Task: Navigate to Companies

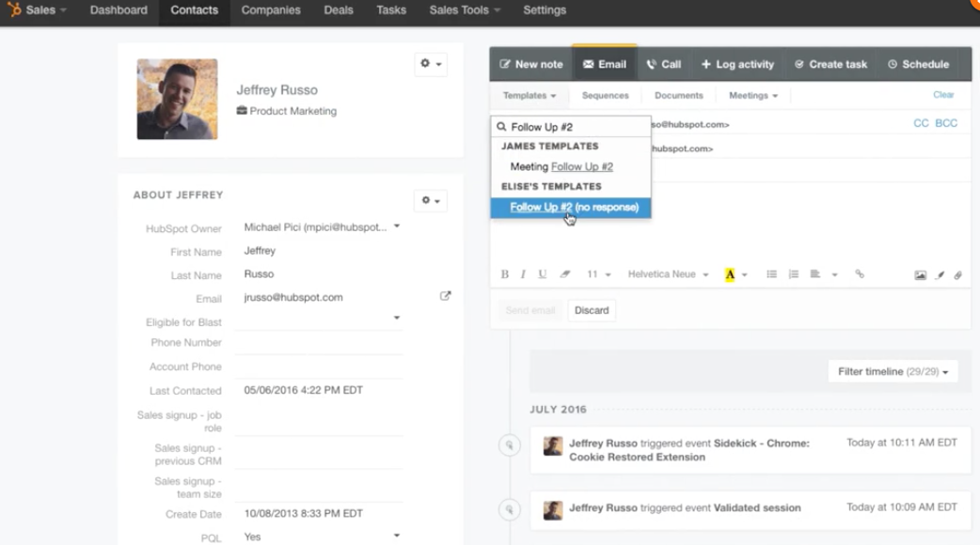Action: point(271,10)
